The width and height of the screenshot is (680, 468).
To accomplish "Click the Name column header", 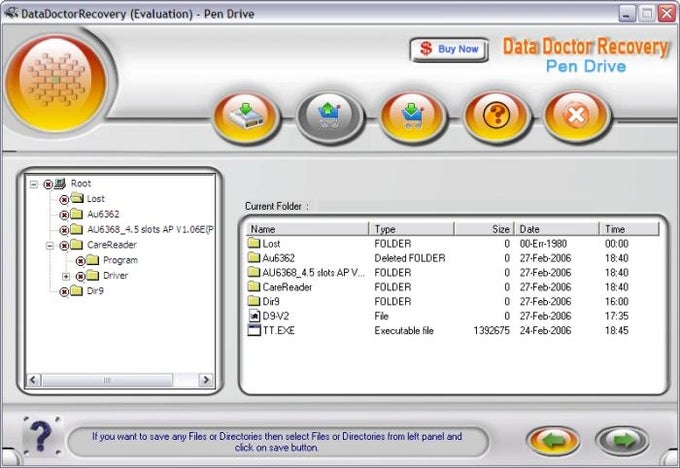I will (307, 229).
